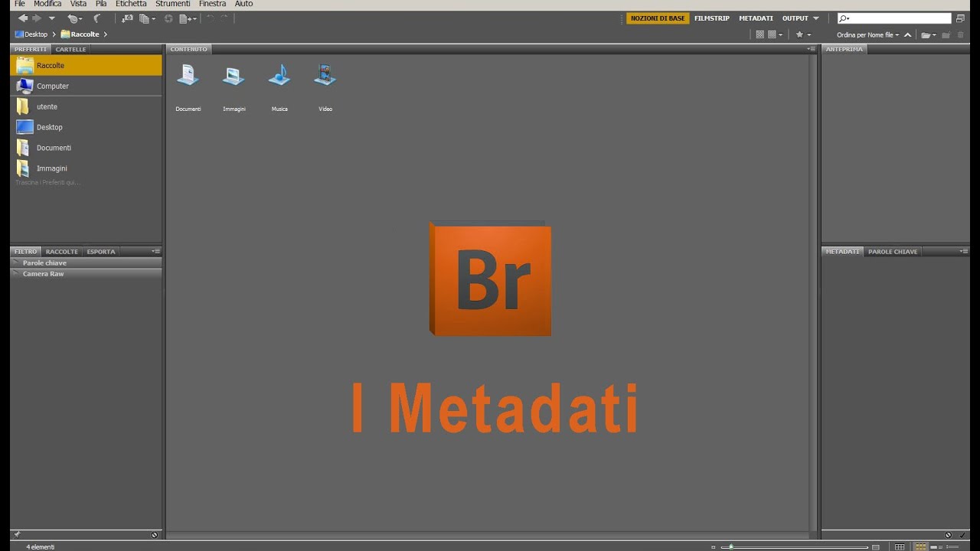Switch to Preferiti tab
980x551 pixels.
click(31, 49)
